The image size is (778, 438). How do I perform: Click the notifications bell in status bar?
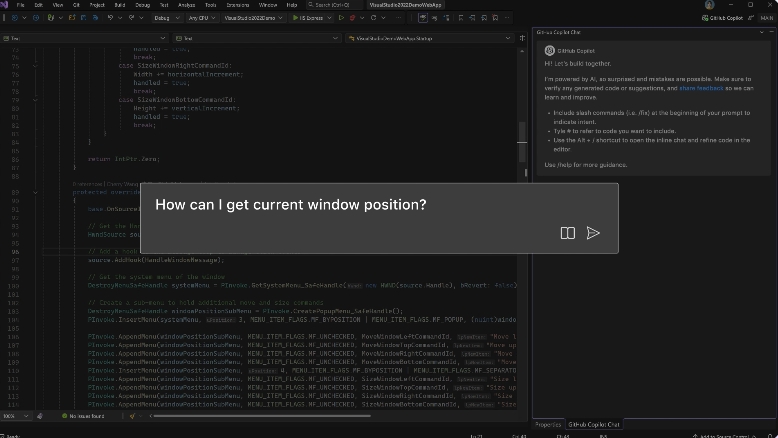point(771,436)
